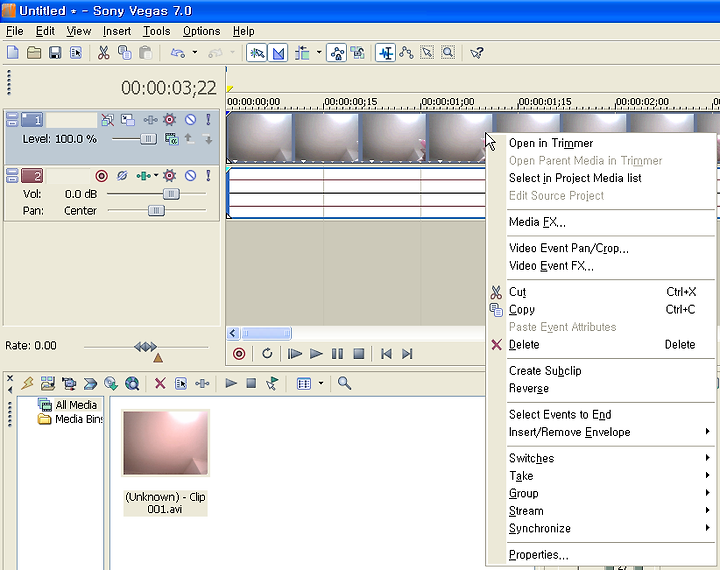720x570 pixels.
Task: Adjust audio track Vol slider
Action: point(171,194)
